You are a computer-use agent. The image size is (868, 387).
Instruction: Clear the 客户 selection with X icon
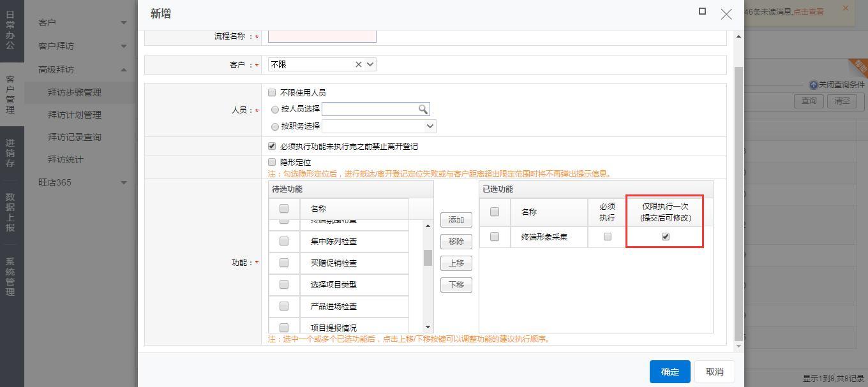pyautogui.click(x=359, y=64)
